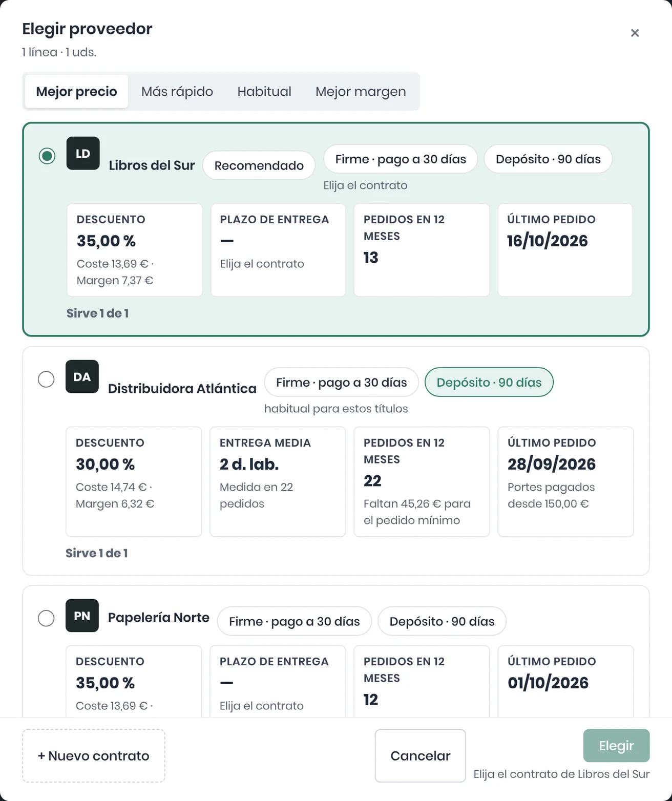Click the Cancelar button
Viewport: 672px width, 801px height.
click(421, 756)
